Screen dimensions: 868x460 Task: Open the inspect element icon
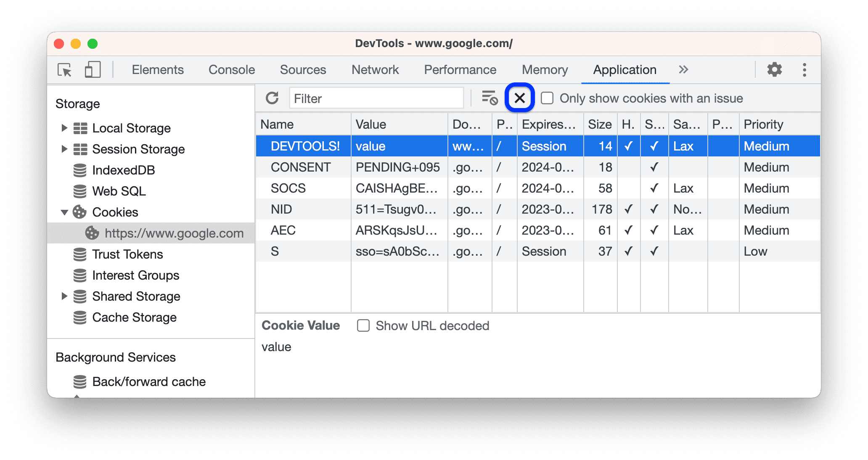tap(65, 69)
